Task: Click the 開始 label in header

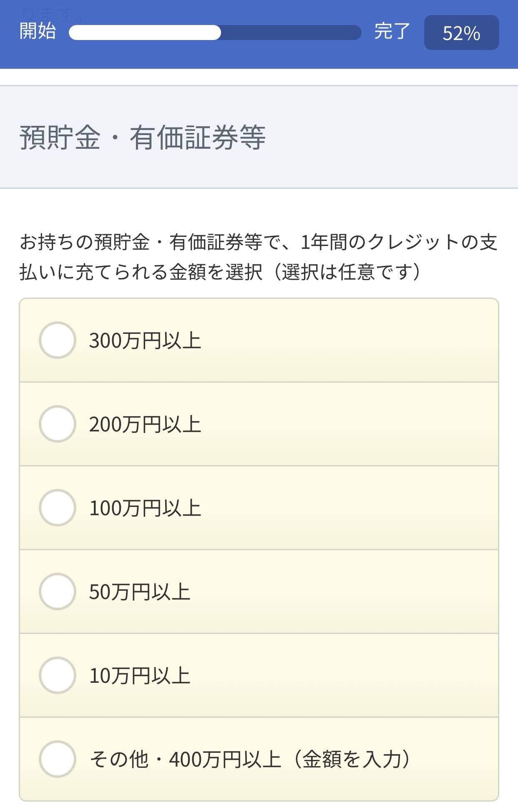Action: point(38,31)
